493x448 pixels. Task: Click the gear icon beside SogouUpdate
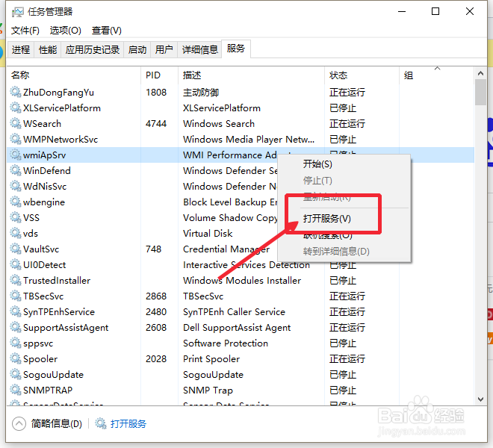[x=16, y=374]
